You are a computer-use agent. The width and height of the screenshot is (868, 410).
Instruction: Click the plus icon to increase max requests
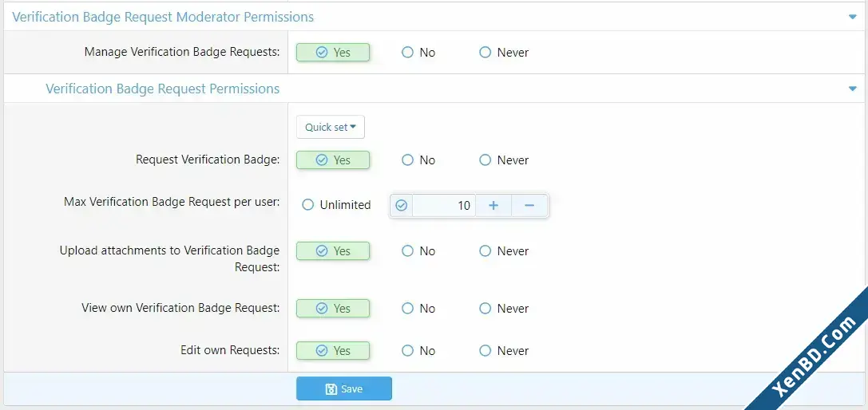(x=493, y=206)
